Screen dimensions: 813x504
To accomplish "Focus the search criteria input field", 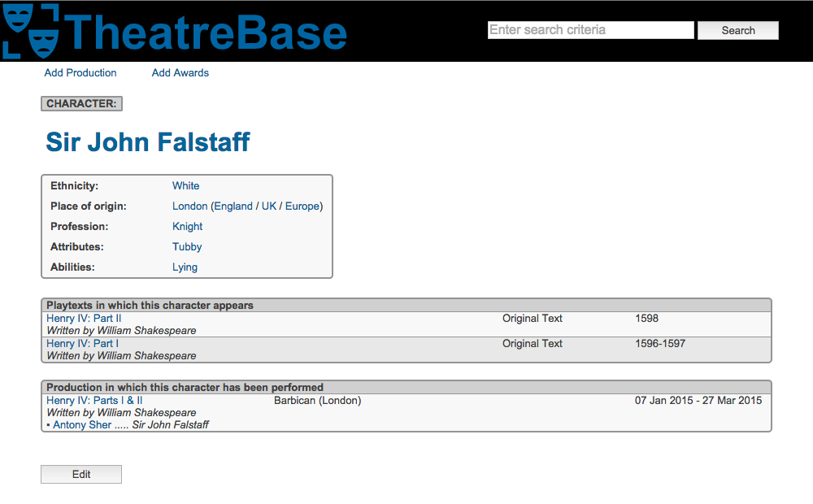I will pos(590,30).
